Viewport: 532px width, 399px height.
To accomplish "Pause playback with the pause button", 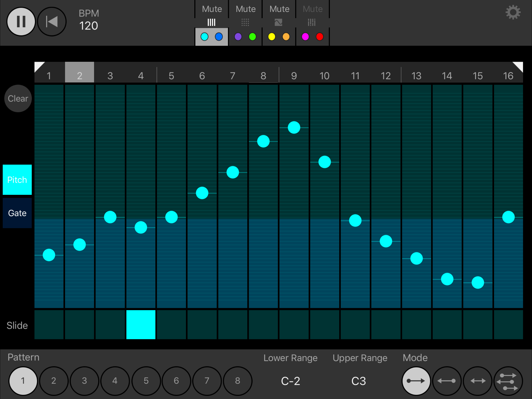I will (21, 22).
